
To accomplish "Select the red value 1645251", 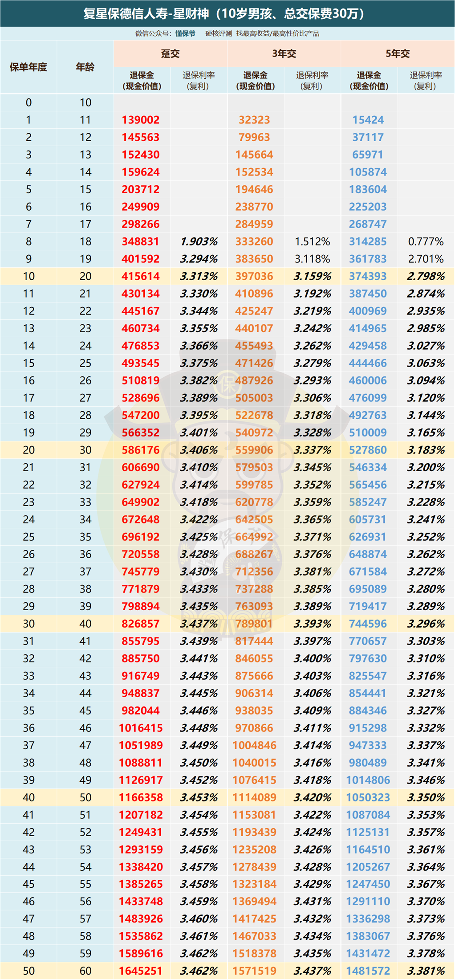I will coord(141,971).
